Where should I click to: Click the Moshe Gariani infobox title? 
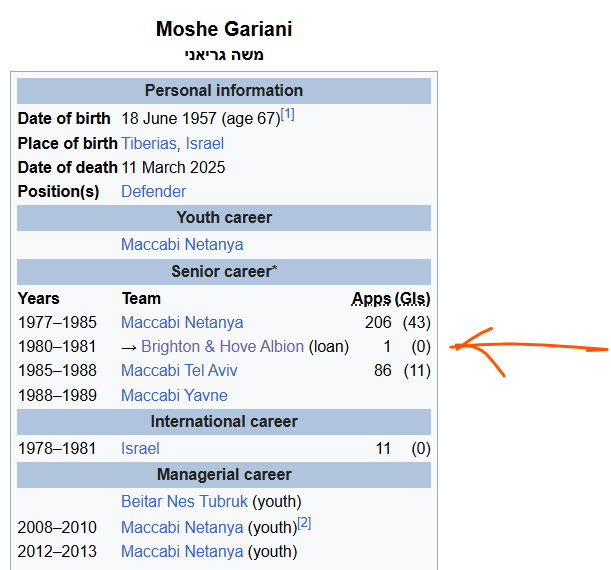pyautogui.click(x=224, y=29)
